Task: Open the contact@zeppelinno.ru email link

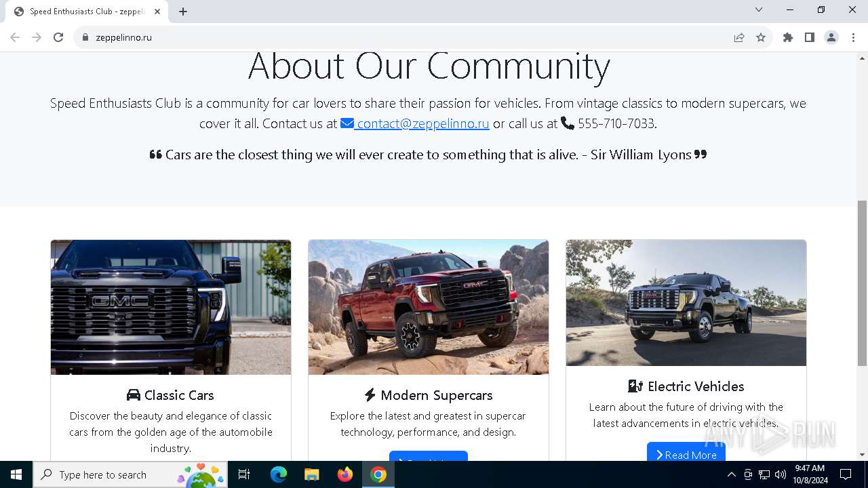Action: [422, 123]
